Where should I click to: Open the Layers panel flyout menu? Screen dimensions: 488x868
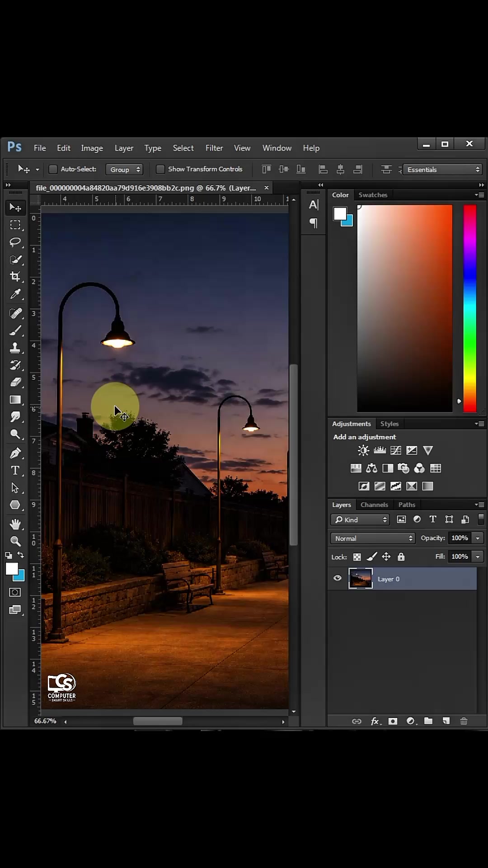(479, 505)
